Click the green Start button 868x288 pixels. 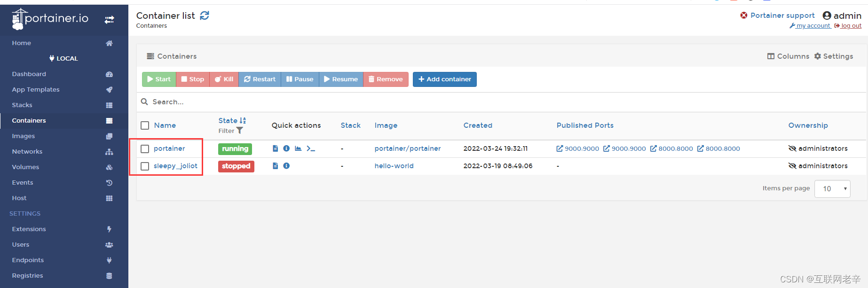tap(159, 79)
